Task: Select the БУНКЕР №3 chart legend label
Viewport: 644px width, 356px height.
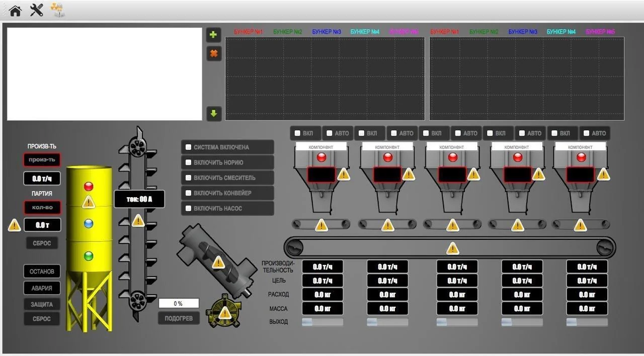Action: point(327,31)
